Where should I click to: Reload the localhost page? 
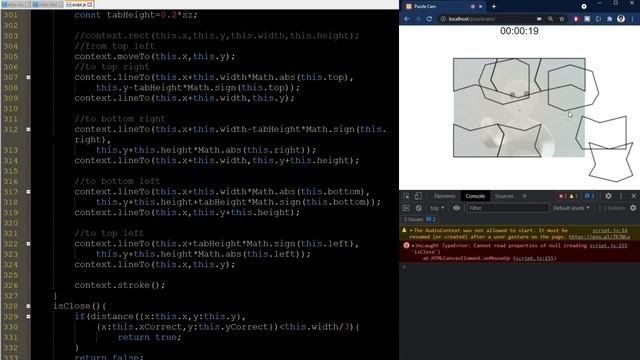point(429,19)
